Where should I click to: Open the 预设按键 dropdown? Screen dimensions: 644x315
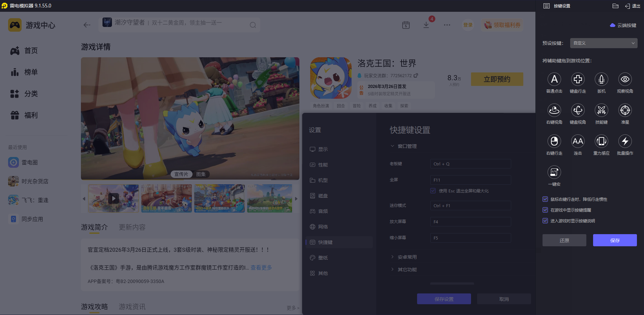pyautogui.click(x=603, y=43)
